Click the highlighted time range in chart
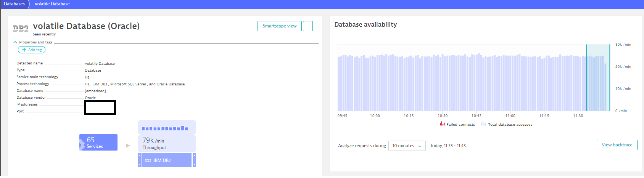 (x=597, y=78)
